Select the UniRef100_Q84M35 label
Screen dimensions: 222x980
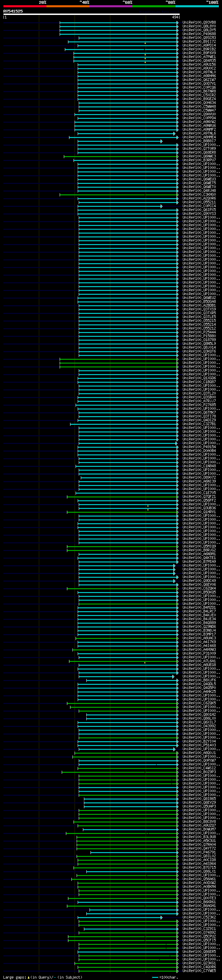coord(199,60)
